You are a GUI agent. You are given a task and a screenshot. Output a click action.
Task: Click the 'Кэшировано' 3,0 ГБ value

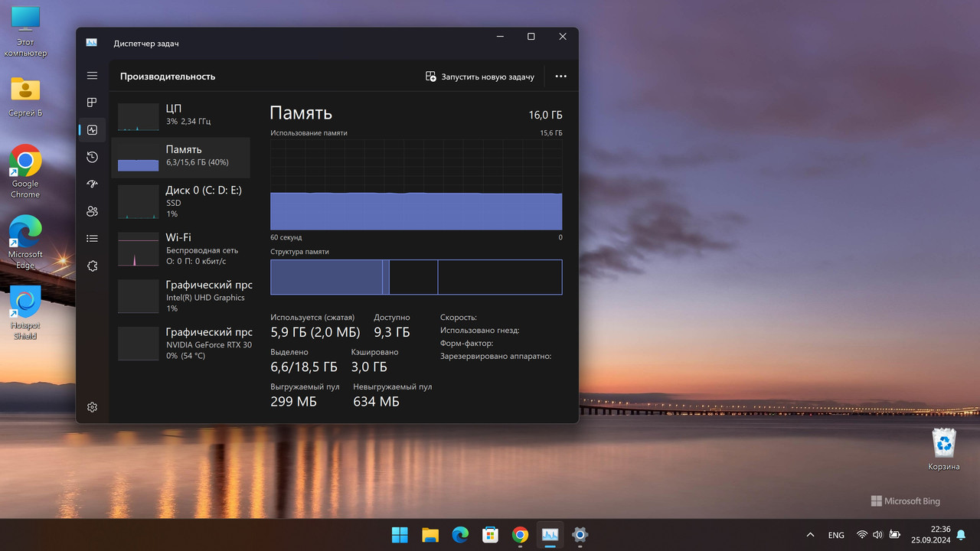pos(369,367)
